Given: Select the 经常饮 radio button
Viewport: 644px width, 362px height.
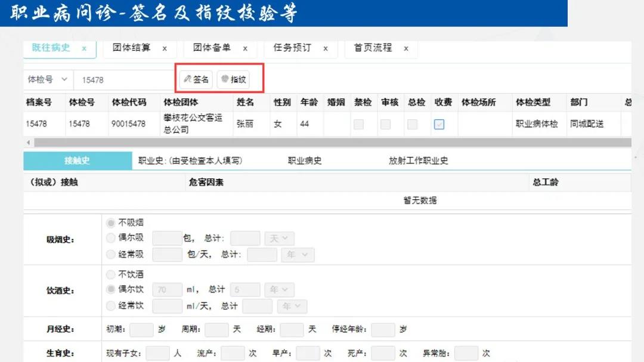Looking at the screenshot, I should (110, 306).
